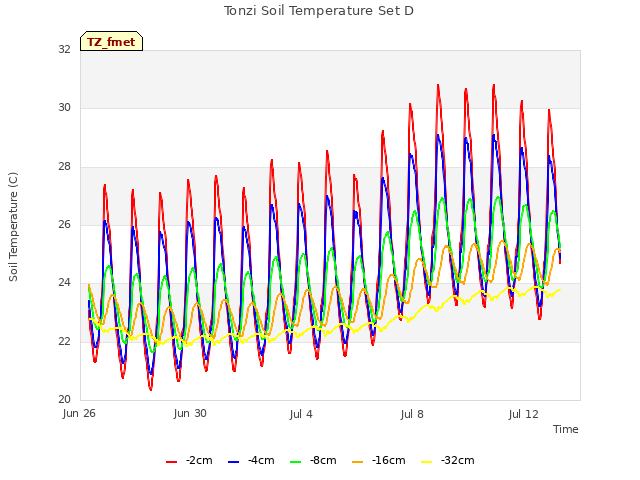Image resolution: width=640 pixels, height=480 pixels.
Task: Select the -4cm legend label
Action: [261, 460]
